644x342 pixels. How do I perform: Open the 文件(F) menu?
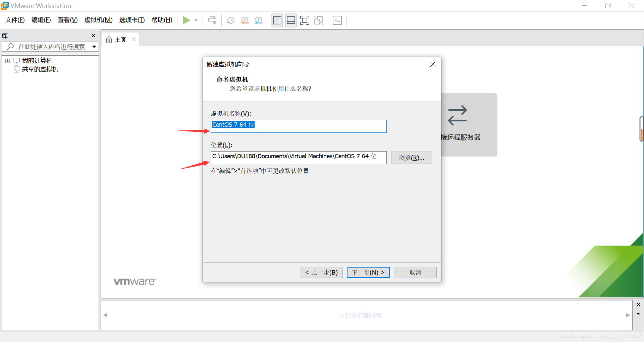click(15, 20)
